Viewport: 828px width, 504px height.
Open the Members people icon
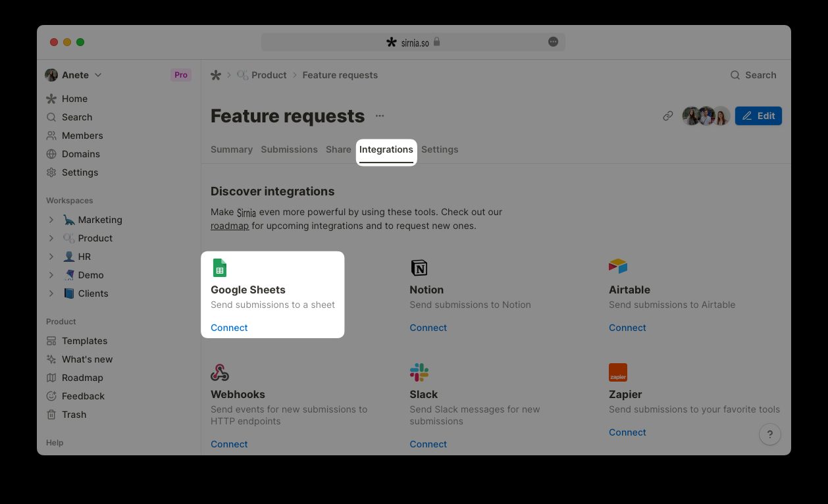click(x=51, y=136)
